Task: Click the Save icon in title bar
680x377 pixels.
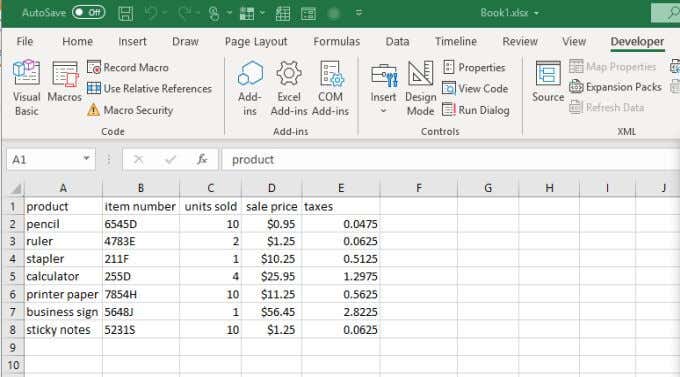Action: (x=126, y=13)
